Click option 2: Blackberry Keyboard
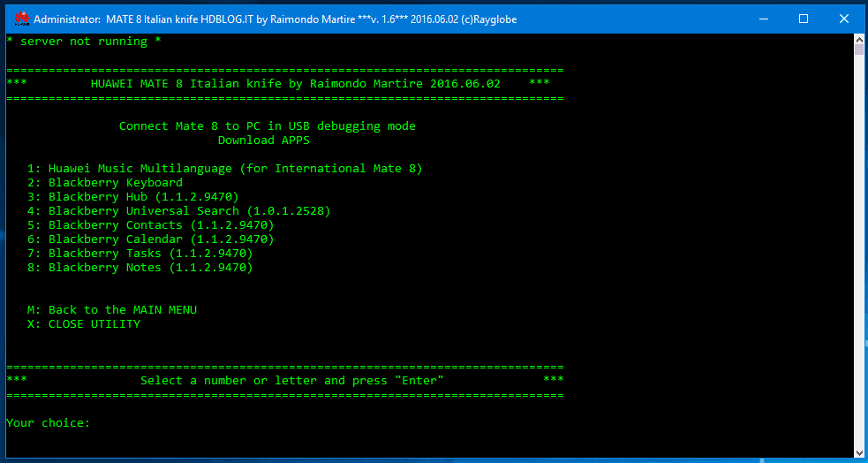 pyautogui.click(x=104, y=183)
